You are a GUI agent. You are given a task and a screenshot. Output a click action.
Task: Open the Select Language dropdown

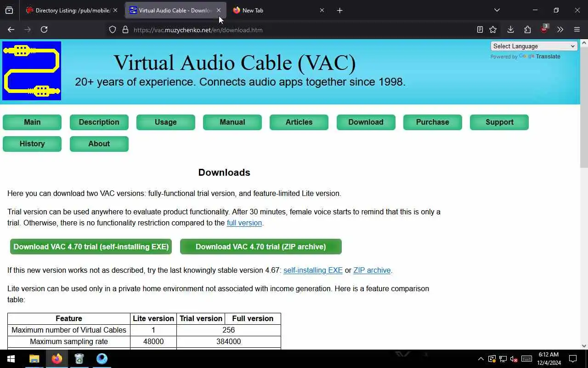pos(534,46)
